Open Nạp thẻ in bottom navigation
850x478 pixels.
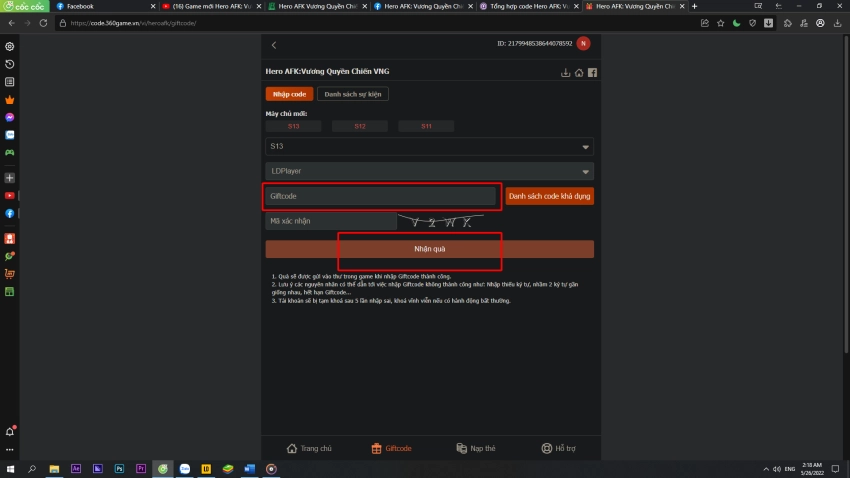(x=476, y=448)
